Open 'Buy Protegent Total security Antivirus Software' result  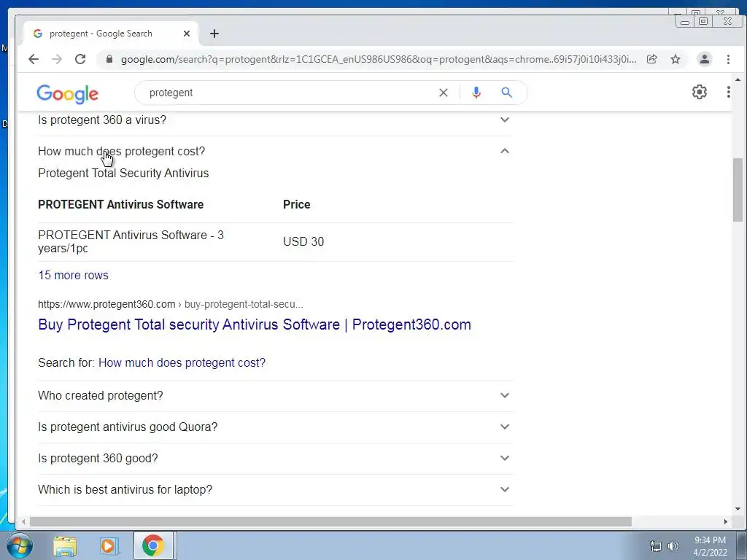click(x=255, y=324)
